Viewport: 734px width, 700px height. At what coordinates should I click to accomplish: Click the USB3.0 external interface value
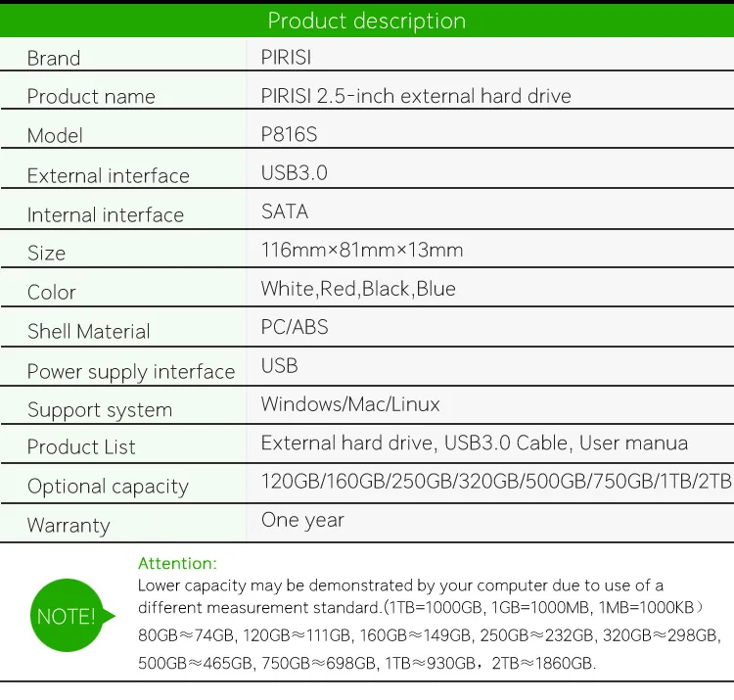coord(294,172)
